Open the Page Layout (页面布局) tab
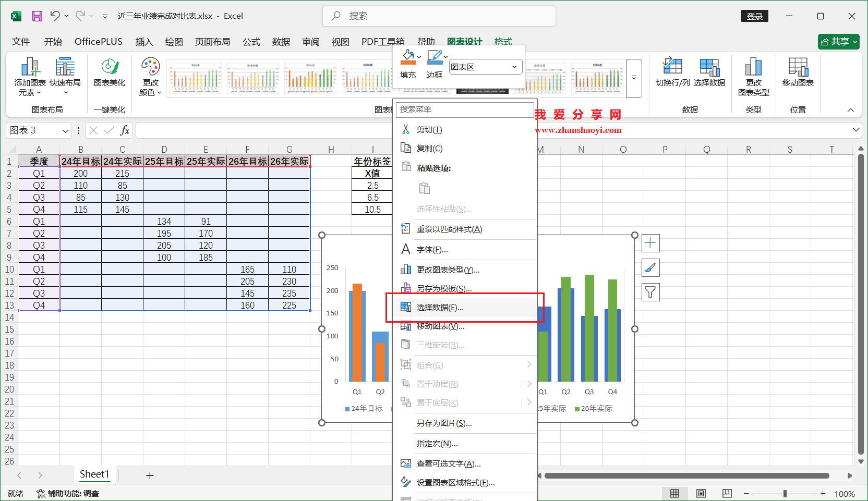Viewport: 868px width, 501px height. tap(212, 42)
